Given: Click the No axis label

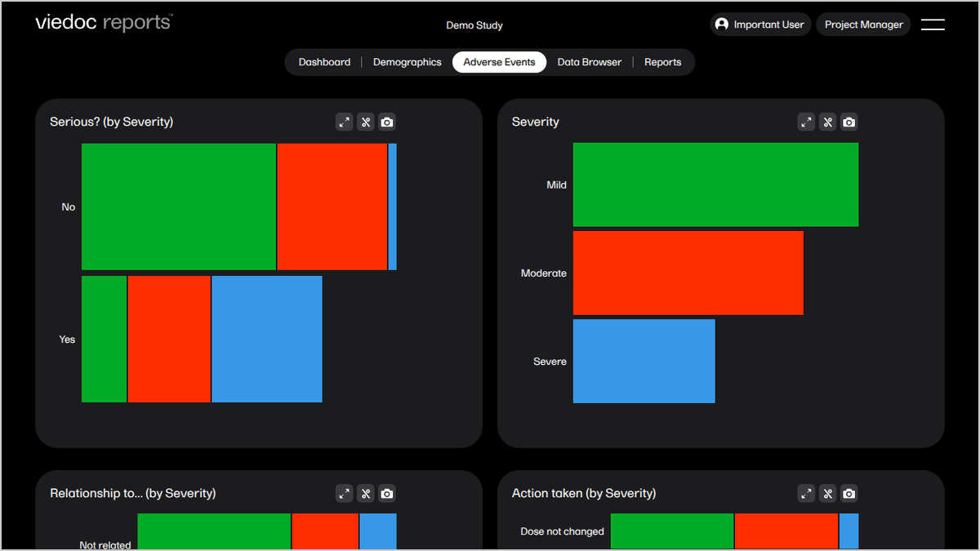Looking at the screenshot, I should click(x=69, y=207).
